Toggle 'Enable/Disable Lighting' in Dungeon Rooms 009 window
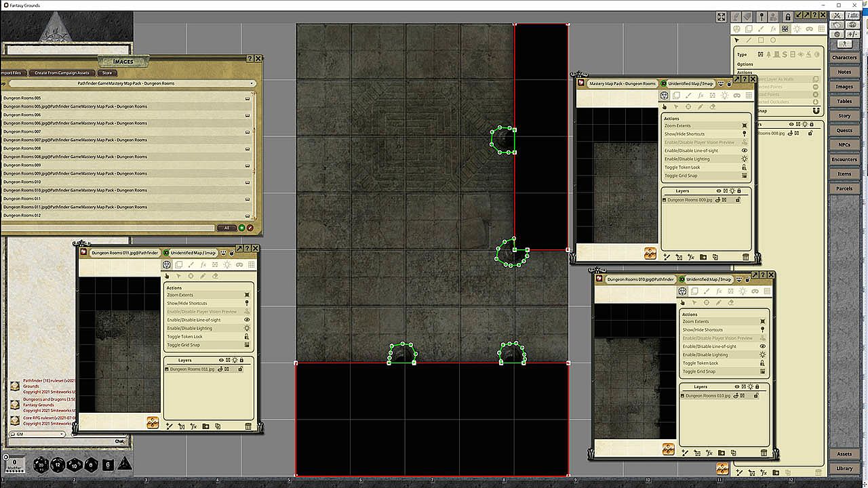 click(x=705, y=159)
